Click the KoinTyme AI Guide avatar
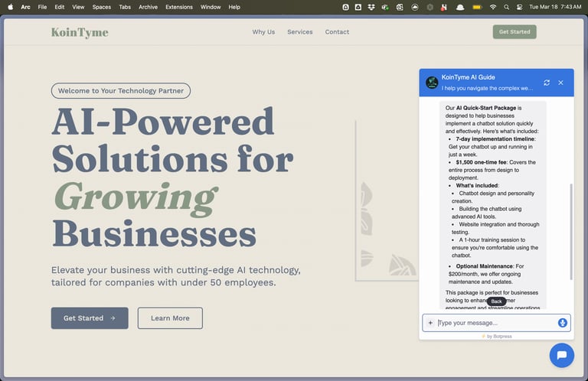 tap(432, 82)
